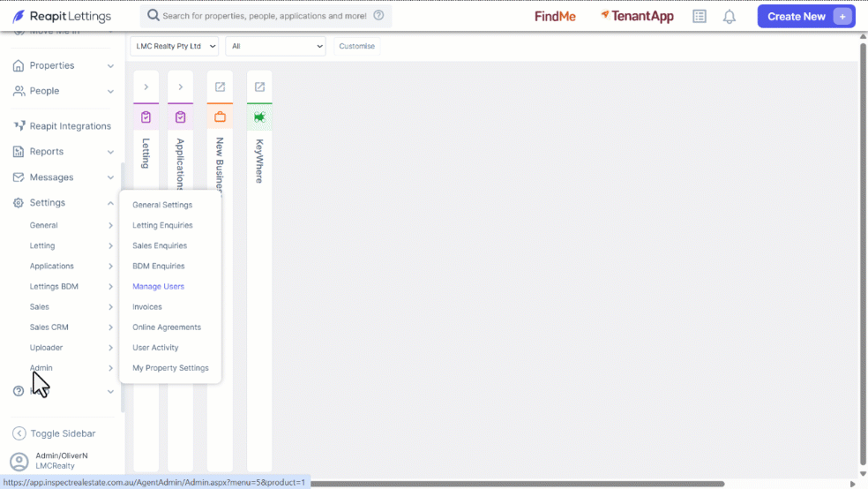Open Manage Users from the flyout
Image resolution: width=868 pixels, height=489 pixels.
[158, 286]
